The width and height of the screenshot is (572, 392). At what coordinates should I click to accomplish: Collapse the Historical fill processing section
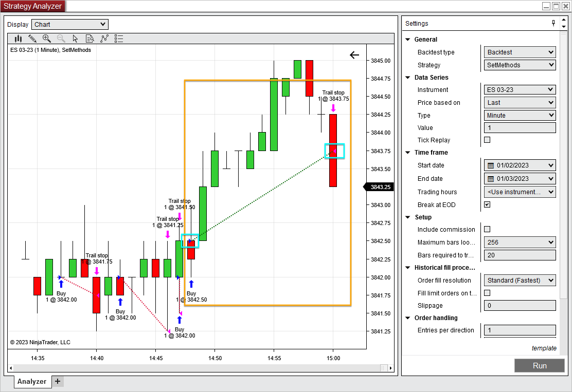tap(408, 267)
